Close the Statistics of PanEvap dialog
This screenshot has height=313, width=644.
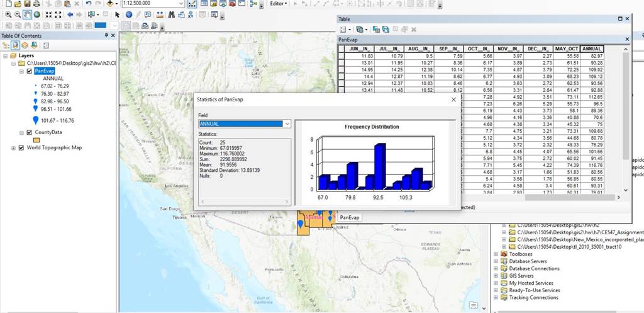click(453, 100)
